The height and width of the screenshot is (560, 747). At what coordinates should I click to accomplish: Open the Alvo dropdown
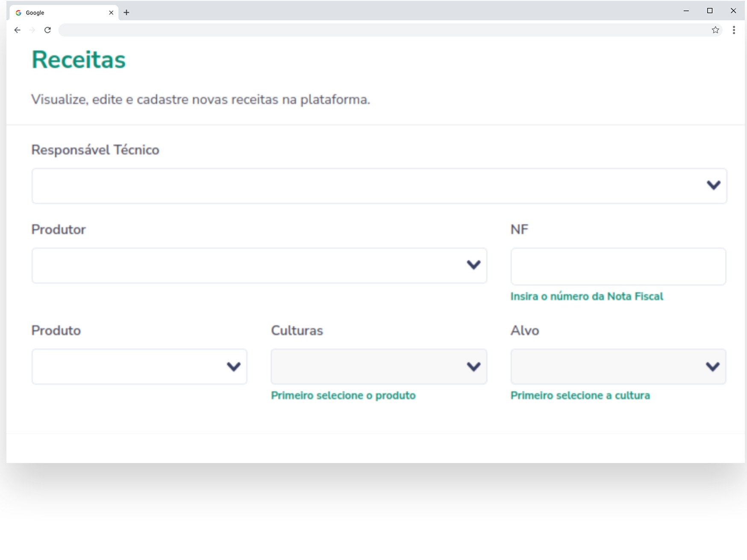point(618,366)
